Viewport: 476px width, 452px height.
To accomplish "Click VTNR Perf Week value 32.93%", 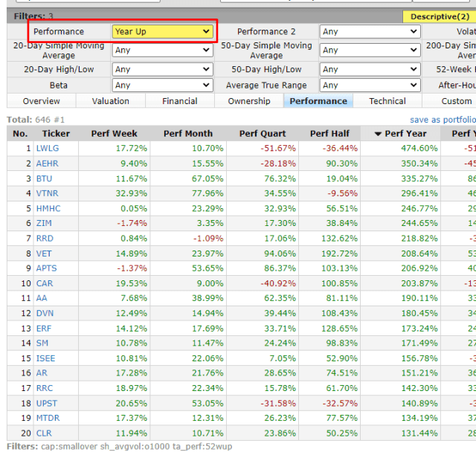I will 131,193.
